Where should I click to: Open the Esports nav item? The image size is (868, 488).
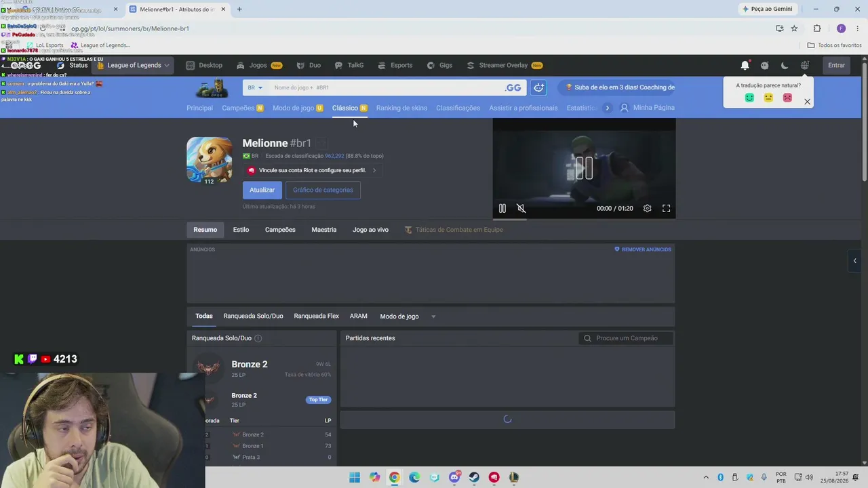click(395, 65)
